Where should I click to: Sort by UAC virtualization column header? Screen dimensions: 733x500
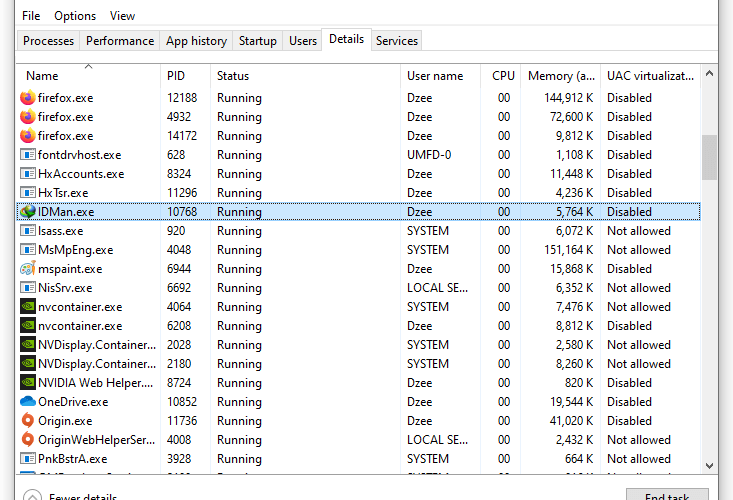click(x=650, y=76)
